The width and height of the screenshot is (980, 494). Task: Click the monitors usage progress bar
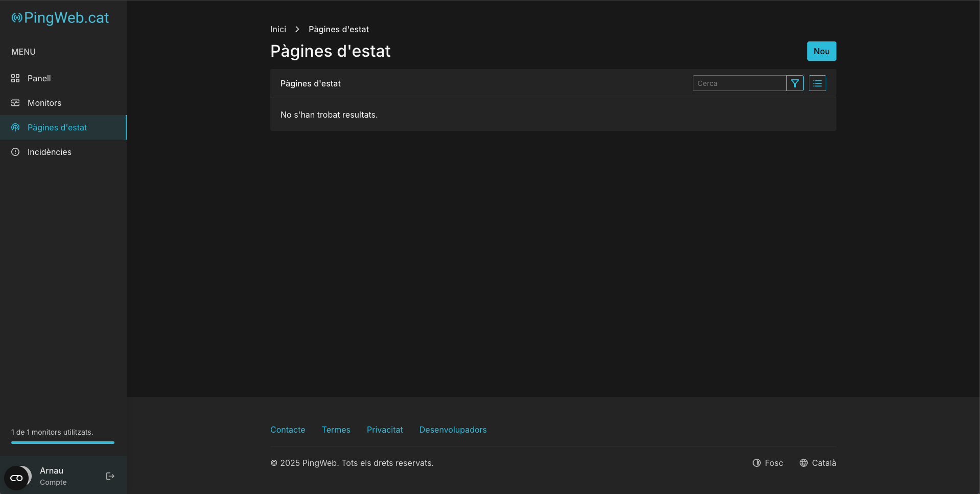click(x=63, y=442)
